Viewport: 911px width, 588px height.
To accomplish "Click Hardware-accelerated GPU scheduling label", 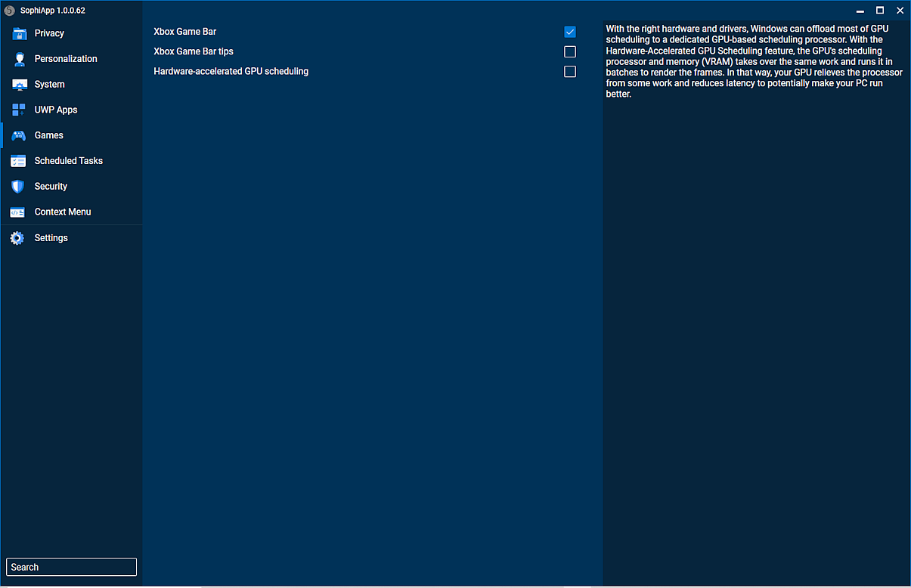I will [231, 72].
